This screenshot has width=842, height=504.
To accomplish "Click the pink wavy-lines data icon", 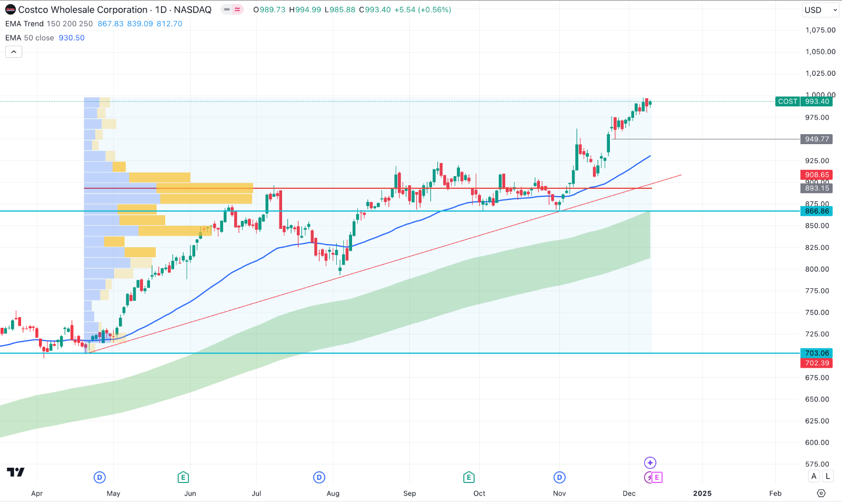I will (x=238, y=9).
